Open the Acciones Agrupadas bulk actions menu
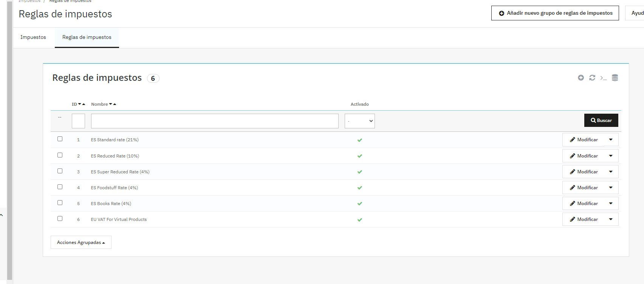 coord(81,242)
